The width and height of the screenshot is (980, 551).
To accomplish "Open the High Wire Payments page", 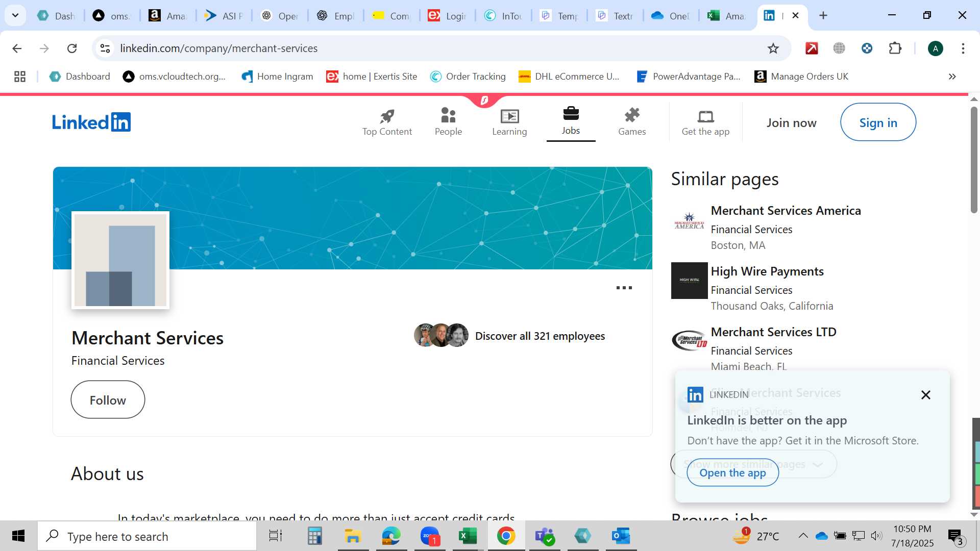I will click(767, 271).
